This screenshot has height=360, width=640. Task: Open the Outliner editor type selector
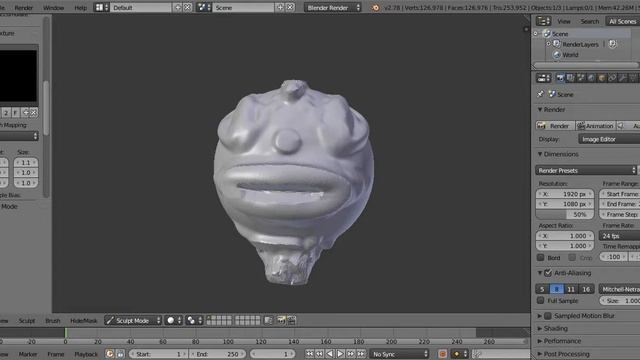(543, 21)
